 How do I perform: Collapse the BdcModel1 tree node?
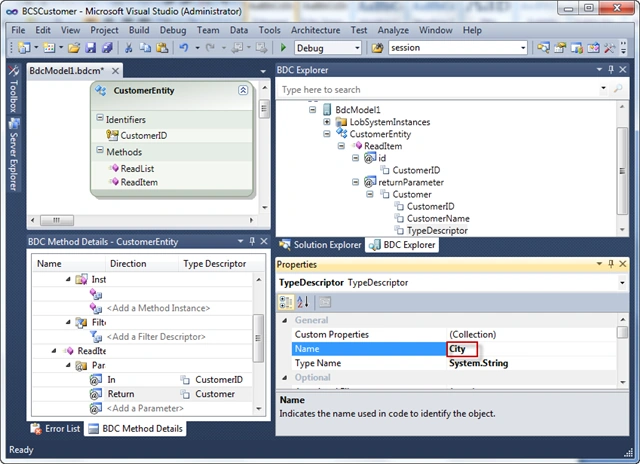[x=312, y=109]
